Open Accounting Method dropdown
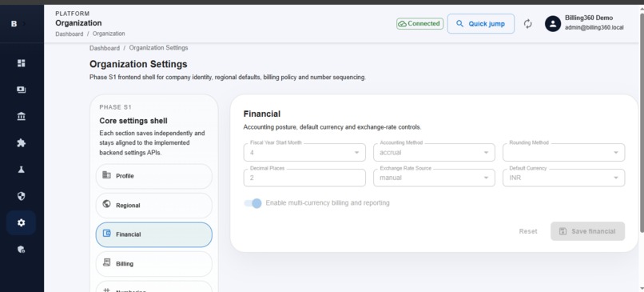This screenshot has width=644, height=292. [434, 153]
